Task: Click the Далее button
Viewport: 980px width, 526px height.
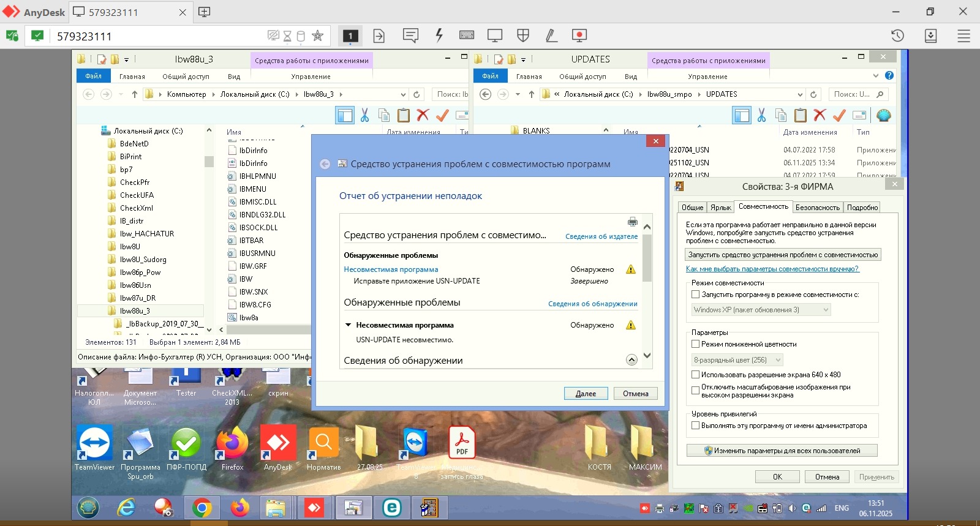Action: pos(586,394)
